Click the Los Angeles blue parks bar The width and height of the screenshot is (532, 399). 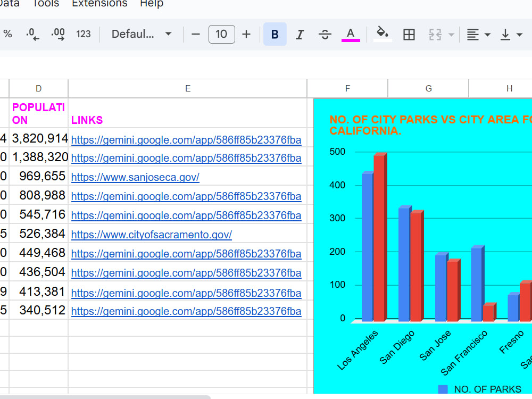pos(368,247)
